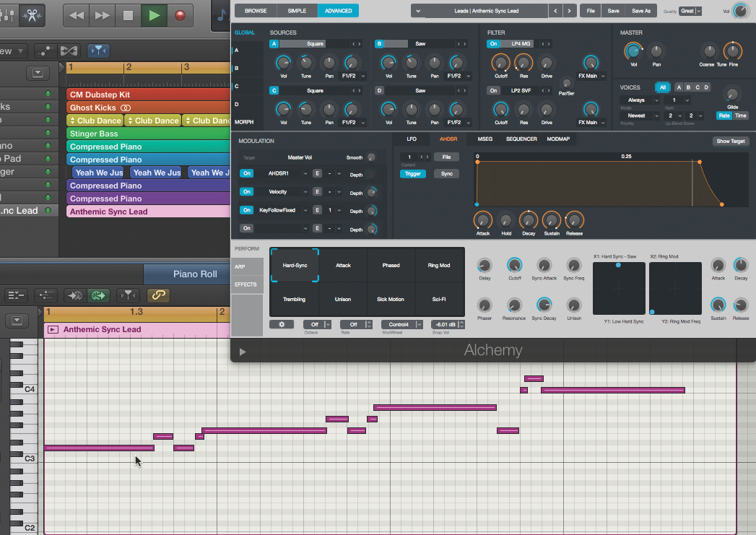Open the SEQUENCER modulation tab

(x=521, y=139)
